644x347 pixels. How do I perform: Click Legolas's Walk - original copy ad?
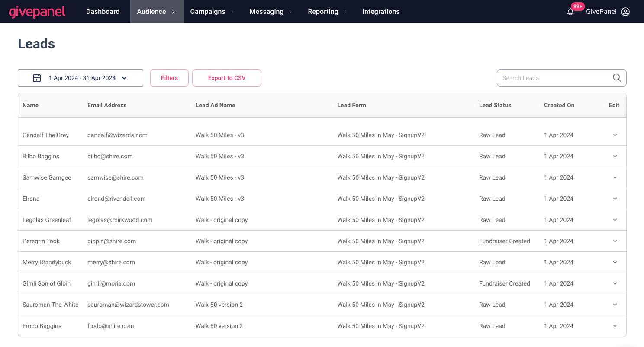222,220
